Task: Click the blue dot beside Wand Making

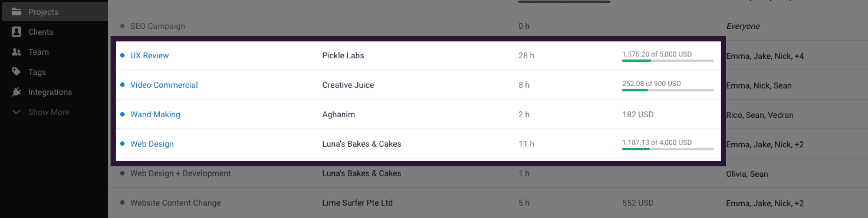Action: coord(122,114)
